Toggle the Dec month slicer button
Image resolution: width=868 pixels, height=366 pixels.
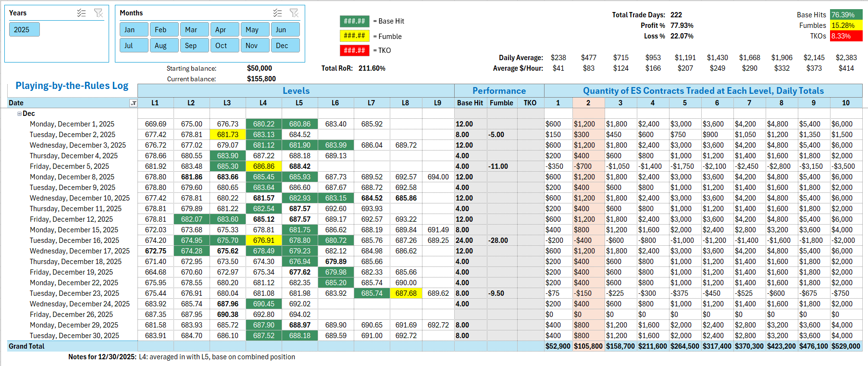285,46
